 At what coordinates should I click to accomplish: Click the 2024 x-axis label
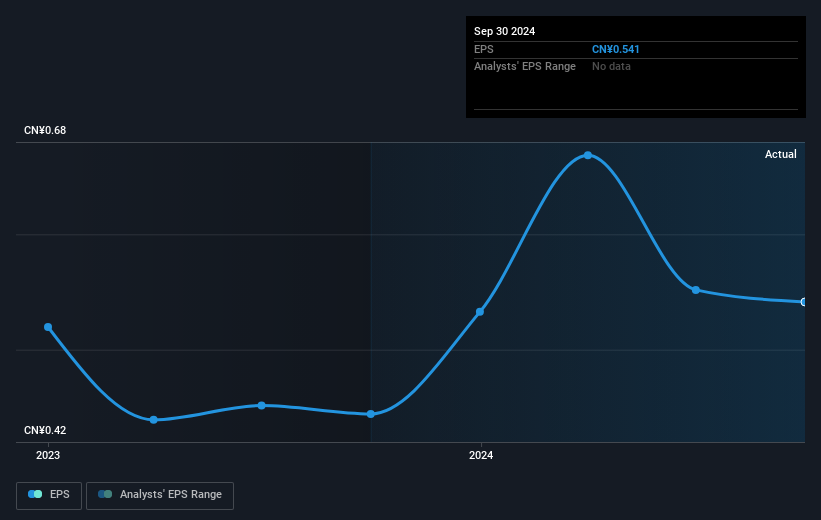pyautogui.click(x=481, y=456)
